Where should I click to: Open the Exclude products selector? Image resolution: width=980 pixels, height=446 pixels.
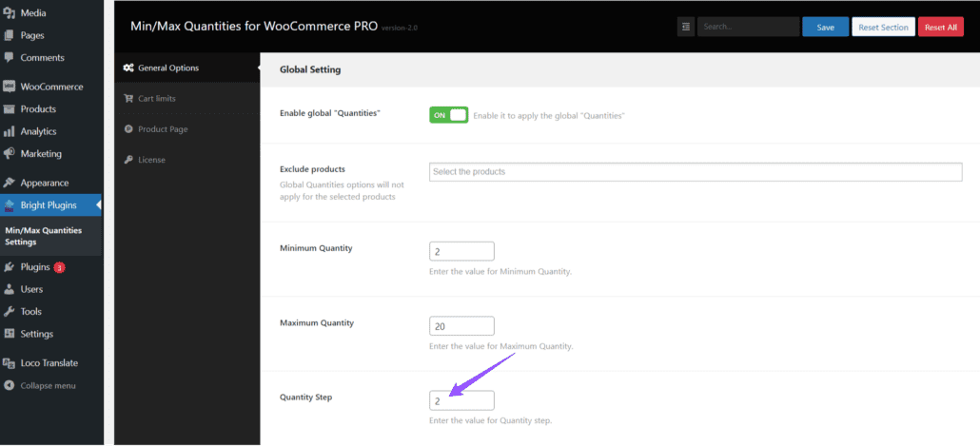click(696, 171)
